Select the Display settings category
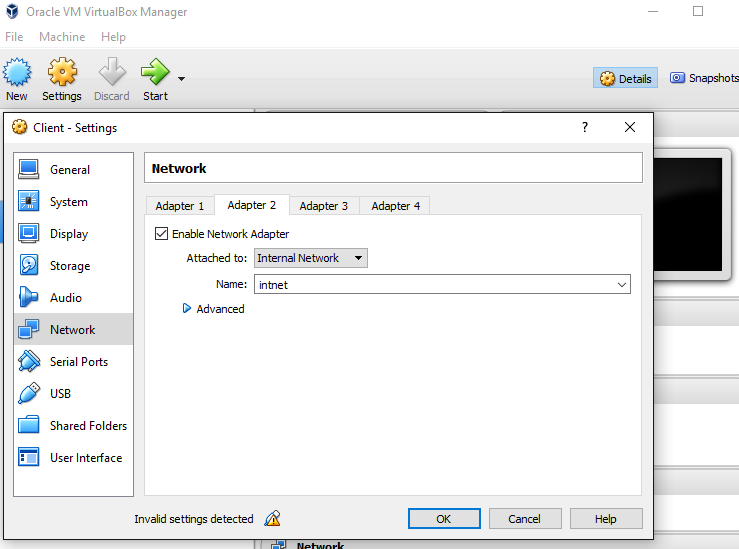Screen dimensions: 739x549 74,234
